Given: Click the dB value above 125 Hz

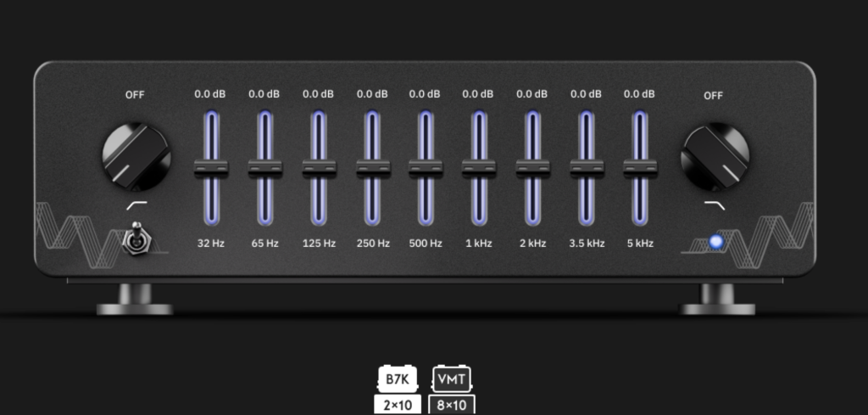Looking at the screenshot, I should (318, 94).
